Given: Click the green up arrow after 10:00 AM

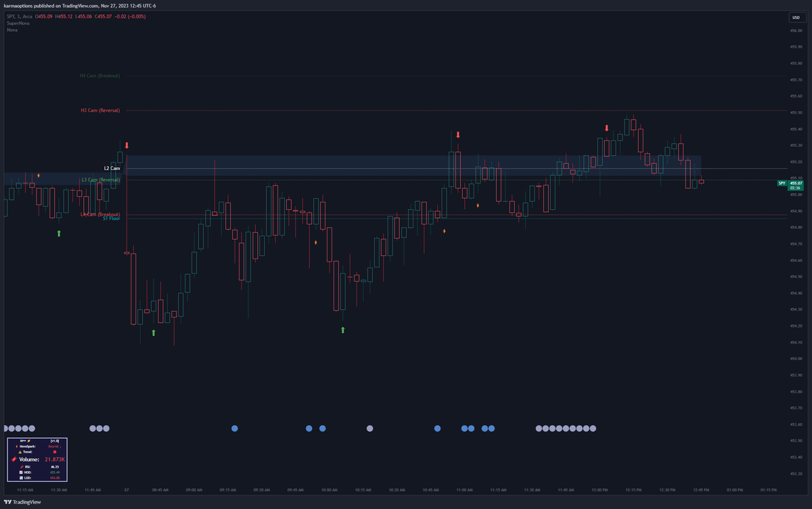Looking at the screenshot, I should 343,330.
